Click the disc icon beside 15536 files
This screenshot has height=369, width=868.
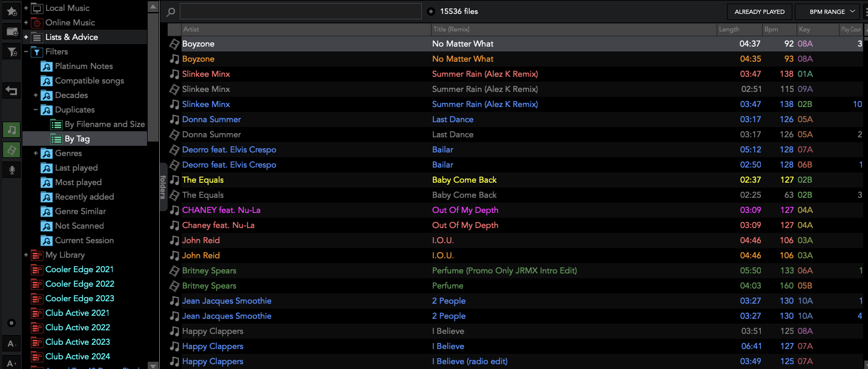tap(431, 11)
